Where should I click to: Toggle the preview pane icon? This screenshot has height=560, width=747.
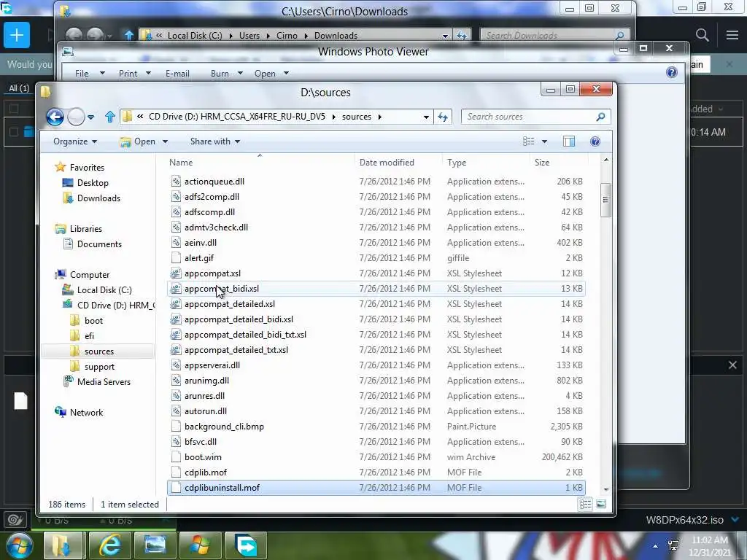[x=569, y=141]
